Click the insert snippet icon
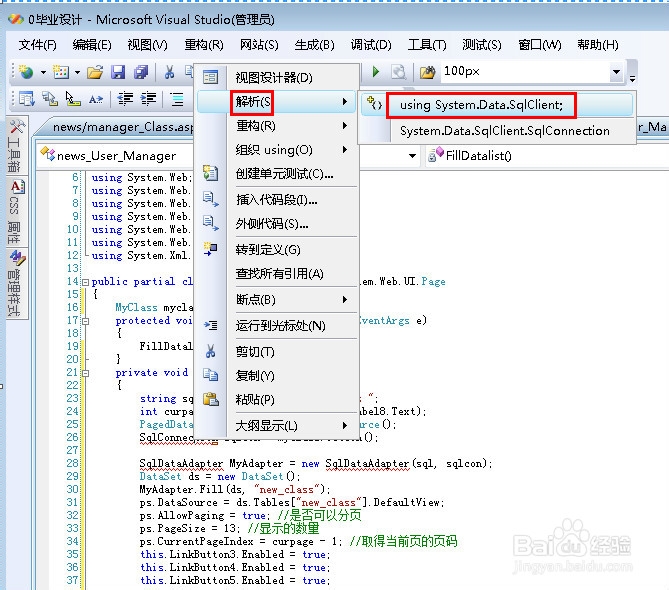This screenshot has width=669, height=590. (210, 199)
